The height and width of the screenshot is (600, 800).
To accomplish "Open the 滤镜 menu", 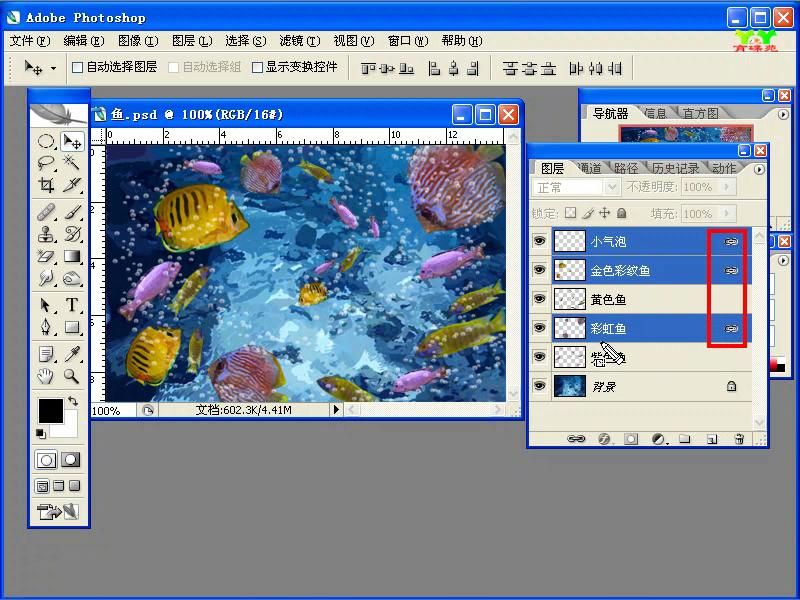I will 299,41.
